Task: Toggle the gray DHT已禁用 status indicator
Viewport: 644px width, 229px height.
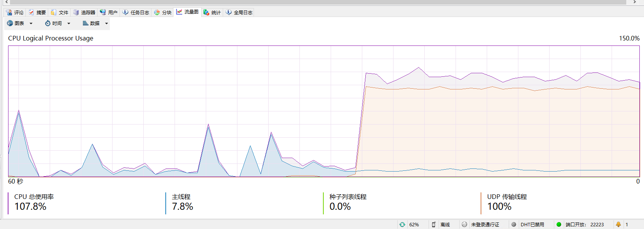Action: click(514, 224)
